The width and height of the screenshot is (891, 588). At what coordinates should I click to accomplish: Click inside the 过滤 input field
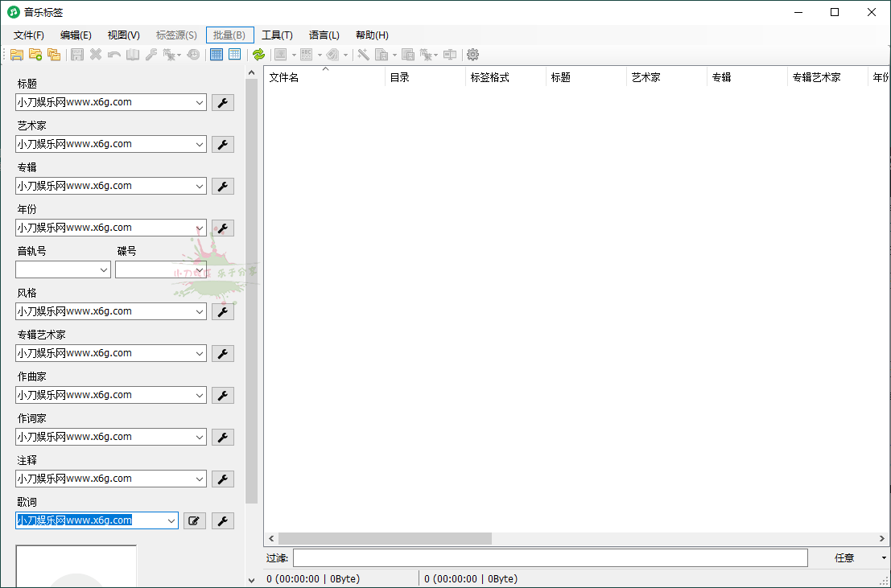[550, 557]
